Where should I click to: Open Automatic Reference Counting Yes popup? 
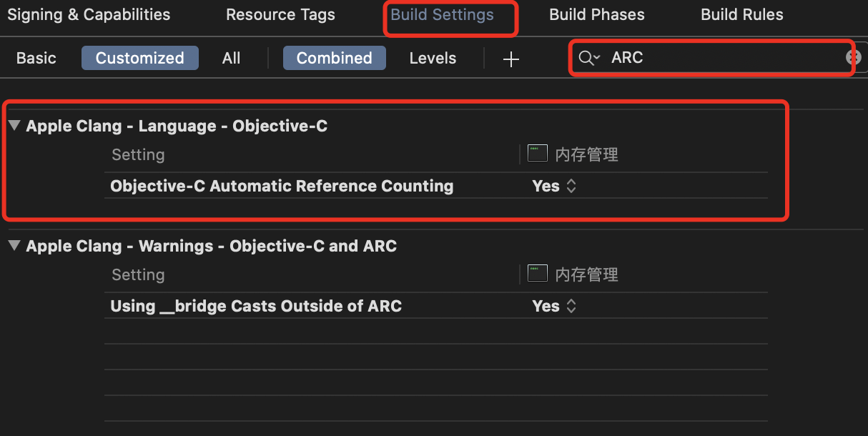pyautogui.click(x=554, y=186)
